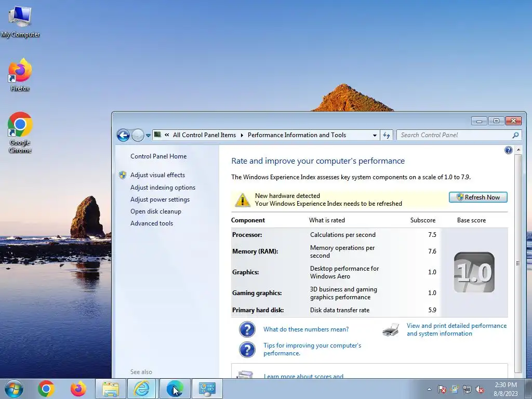Open Google Chrome desktop shortcut
This screenshot has height=399, width=532.
pyautogui.click(x=20, y=132)
